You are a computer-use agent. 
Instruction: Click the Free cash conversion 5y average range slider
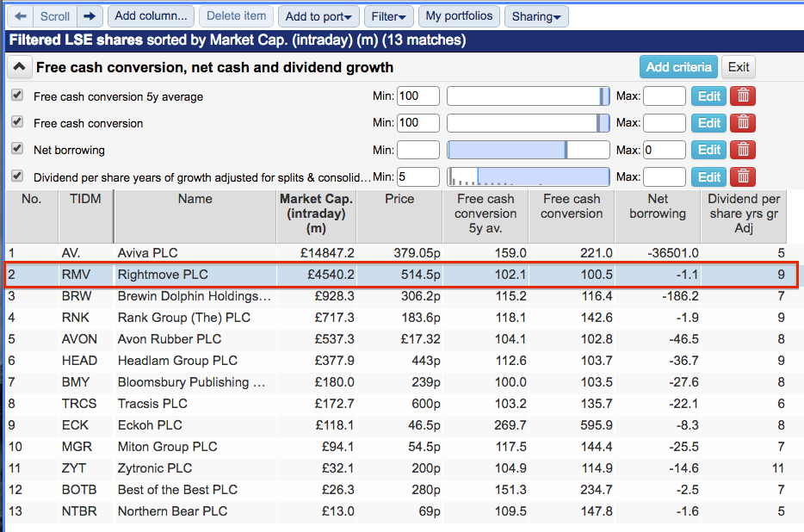click(x=529, y=96)
